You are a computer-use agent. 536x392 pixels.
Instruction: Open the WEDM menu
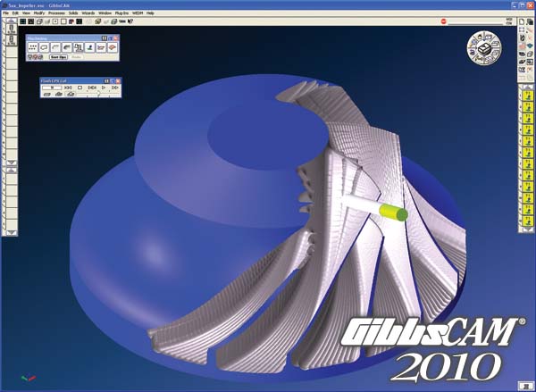point(138,13)
